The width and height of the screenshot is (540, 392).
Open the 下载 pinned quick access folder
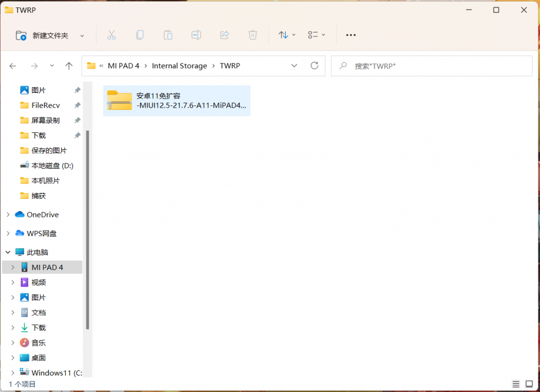(38, 136)
